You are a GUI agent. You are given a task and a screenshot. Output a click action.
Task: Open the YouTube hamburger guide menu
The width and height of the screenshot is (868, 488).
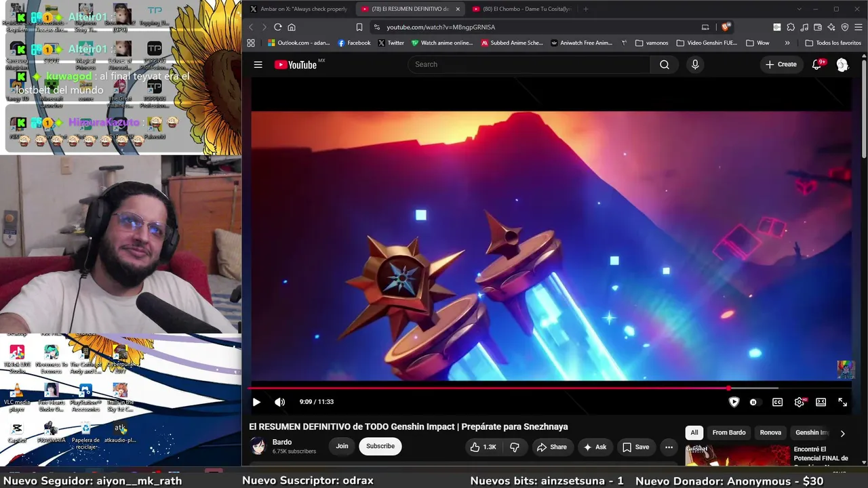(258, 64)
